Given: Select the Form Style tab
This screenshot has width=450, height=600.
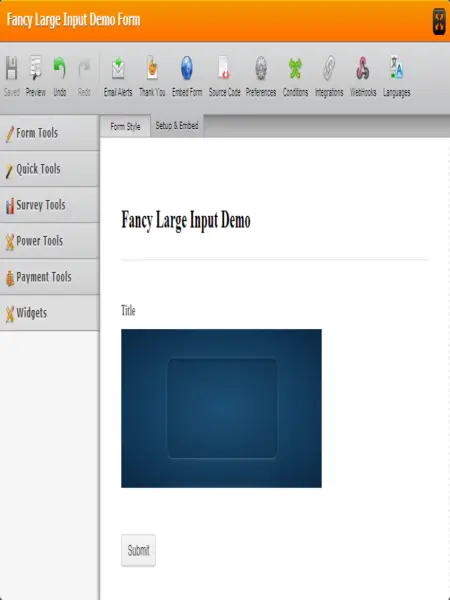Looking at the screenshot, I should coord(125,126).
